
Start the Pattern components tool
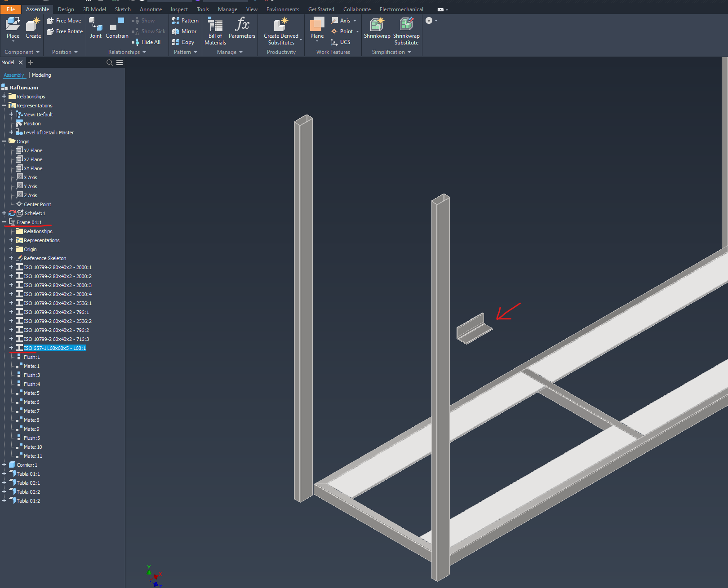coord(185,20)
